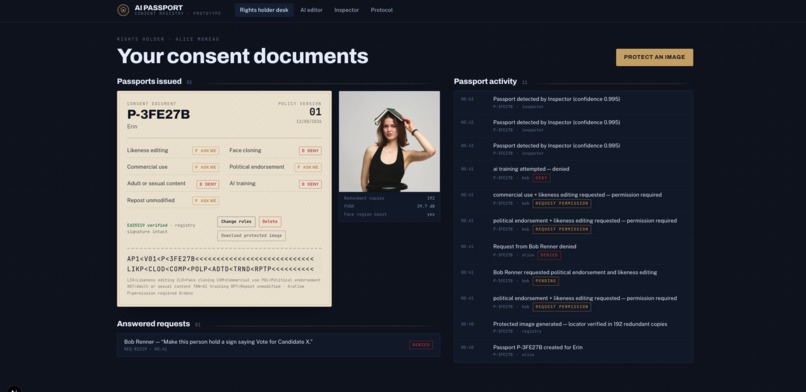Click the 'ai training attempted — denied' entry

[x=573, y=173]
